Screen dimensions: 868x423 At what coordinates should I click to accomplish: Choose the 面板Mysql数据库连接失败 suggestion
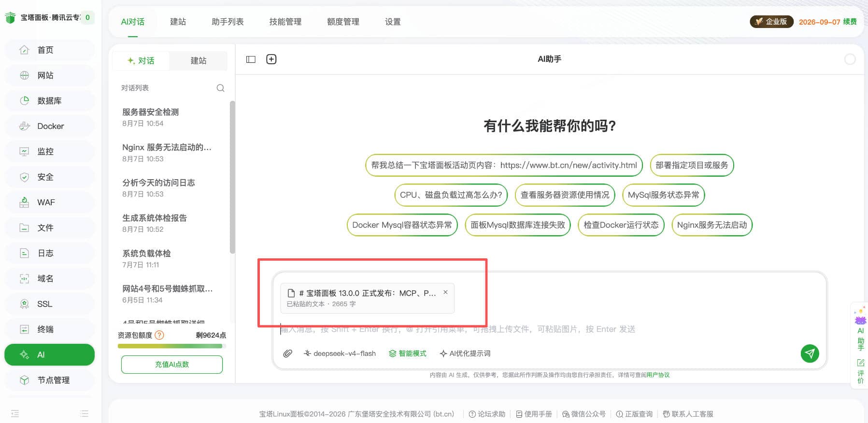click(517, 225)
